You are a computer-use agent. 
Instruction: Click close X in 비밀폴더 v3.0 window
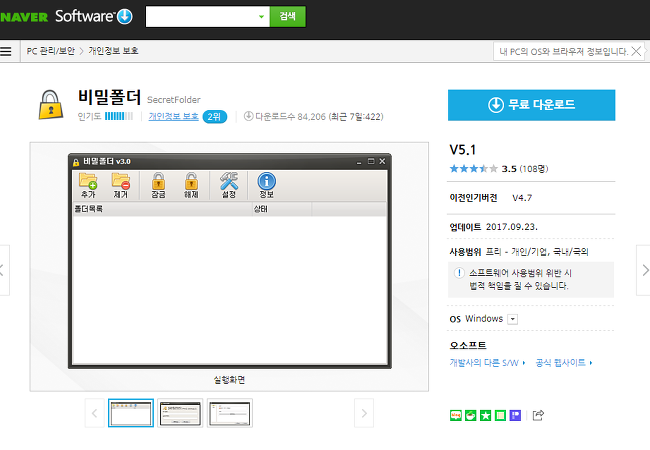pyautogui.click(x=382, y=161)
